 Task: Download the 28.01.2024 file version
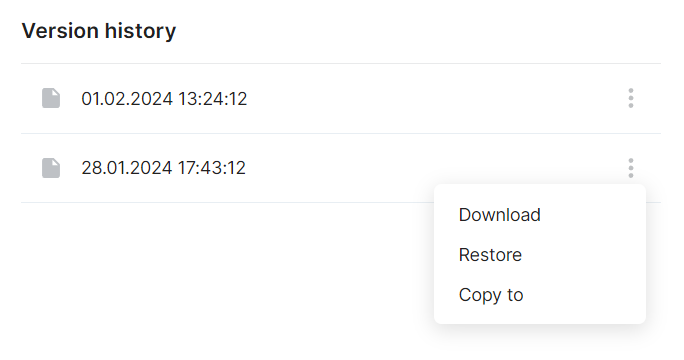tap(499, 215)
